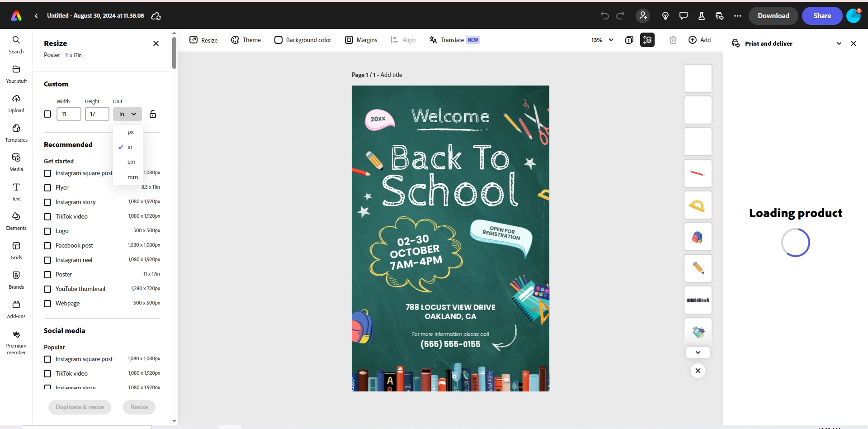Add a new page
Viewport: 868px width, 429px height.
point(700,40)
